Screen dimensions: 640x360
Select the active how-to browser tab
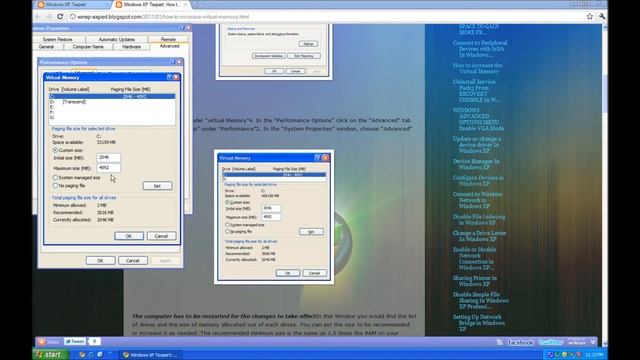(151, 4)
